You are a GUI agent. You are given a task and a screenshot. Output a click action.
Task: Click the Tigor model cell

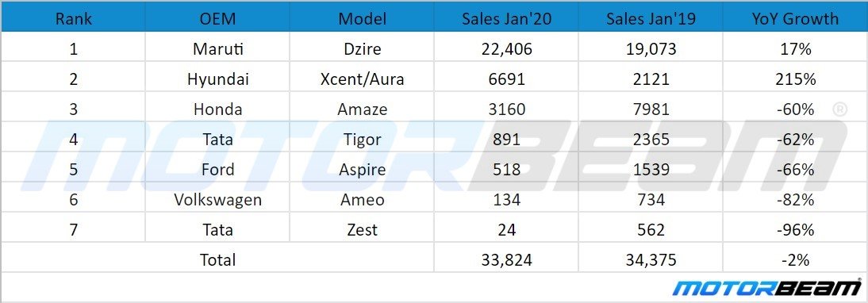coord(362,140)
